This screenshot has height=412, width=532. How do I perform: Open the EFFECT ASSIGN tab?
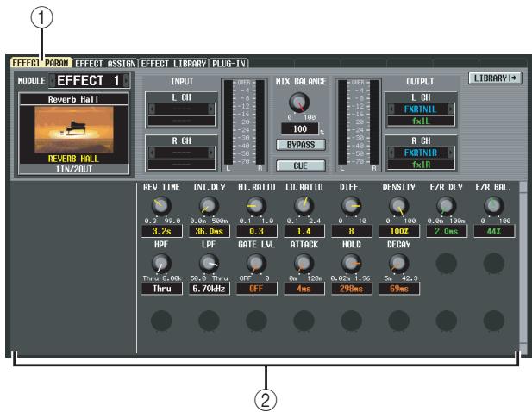point(105,64)
